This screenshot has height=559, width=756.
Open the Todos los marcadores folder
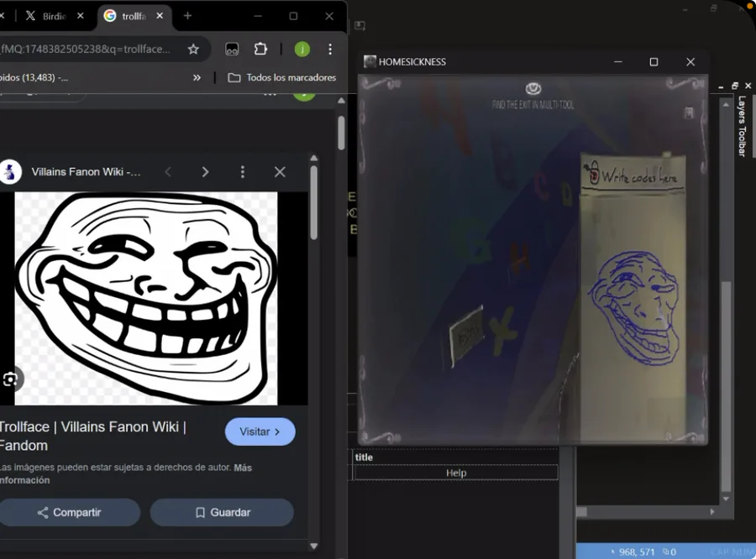(x=282, y=77)
